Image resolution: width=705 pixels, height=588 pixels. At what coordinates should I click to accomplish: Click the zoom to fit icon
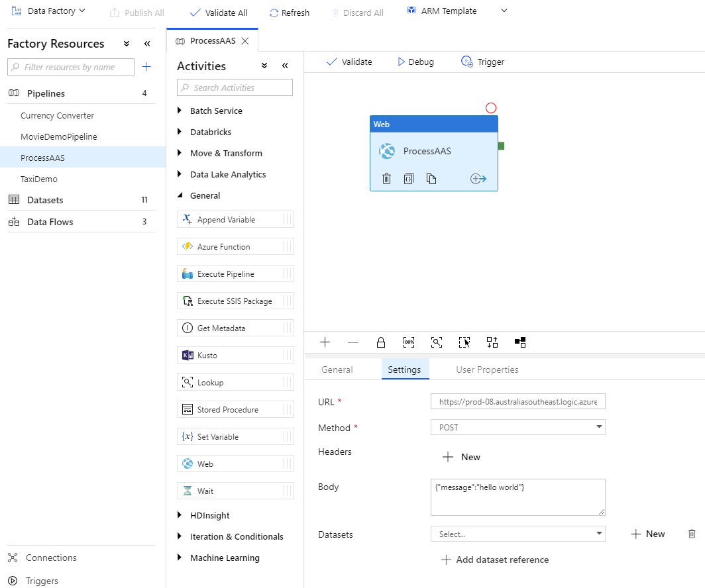tap(437, 342)
